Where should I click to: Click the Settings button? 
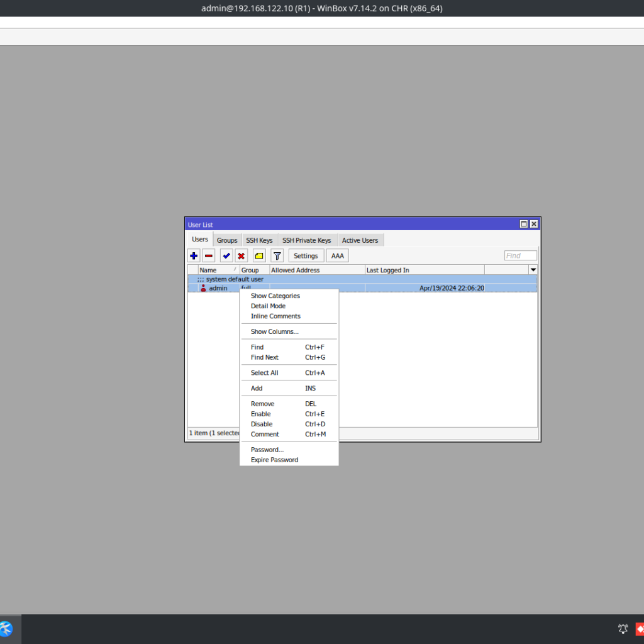[306, 256]
